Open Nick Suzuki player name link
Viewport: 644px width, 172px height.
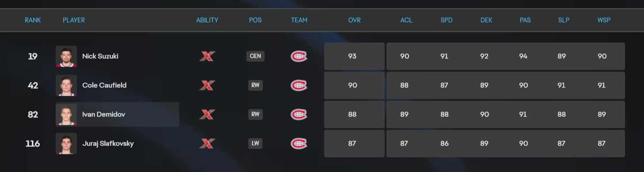pyautogui.click(x=100, y=56)
